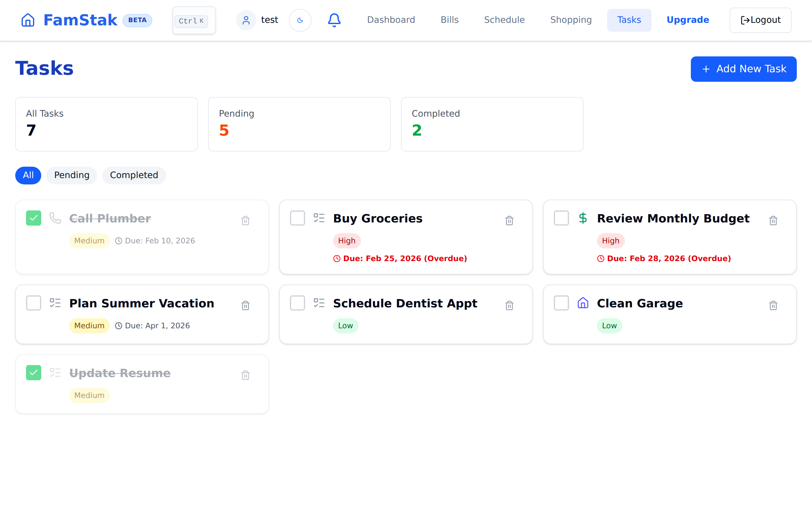812x507 pixels.
Task: Uncheck the completed Call Plumber task
Action: (33, 218)
